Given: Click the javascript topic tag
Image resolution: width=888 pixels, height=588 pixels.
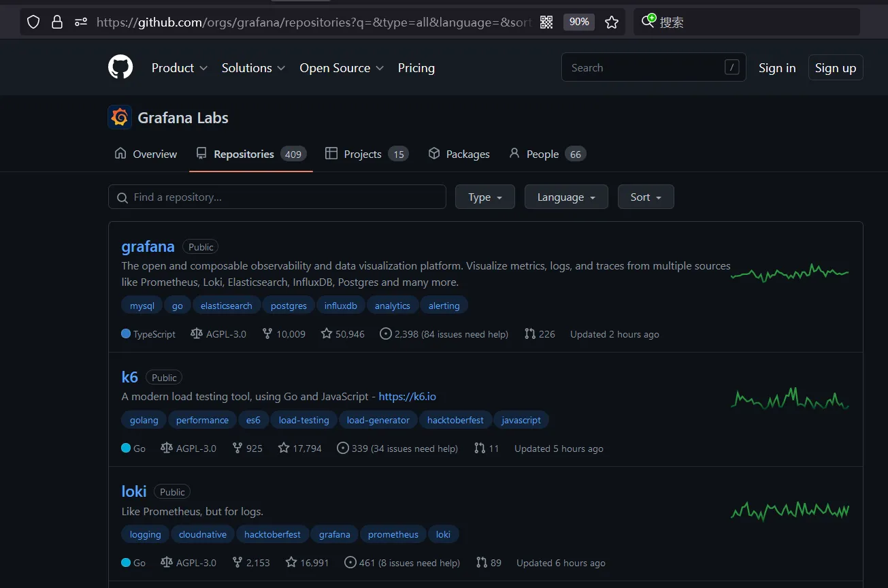Looking at the screenshot, I should (521, 420).
